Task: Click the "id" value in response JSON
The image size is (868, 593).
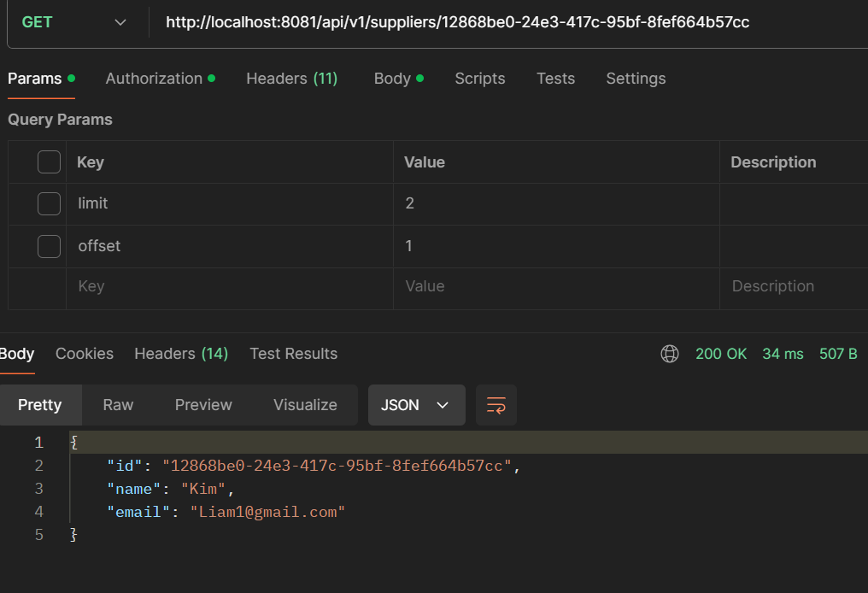Action: [x=337, y=466]
